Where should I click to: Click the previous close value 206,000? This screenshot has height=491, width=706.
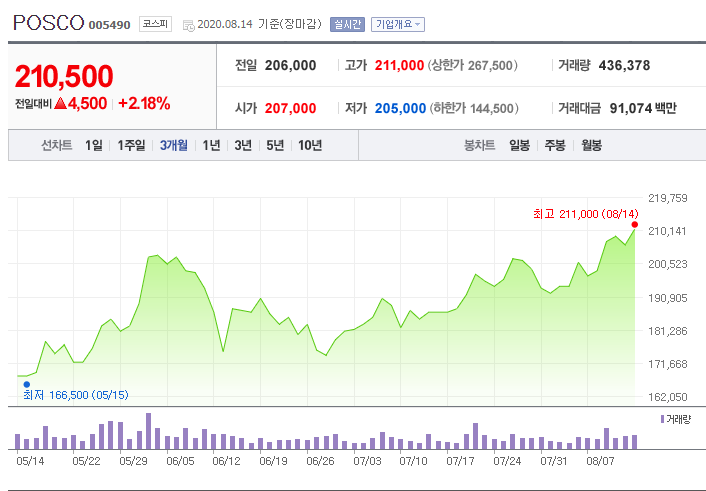[290, 65]
